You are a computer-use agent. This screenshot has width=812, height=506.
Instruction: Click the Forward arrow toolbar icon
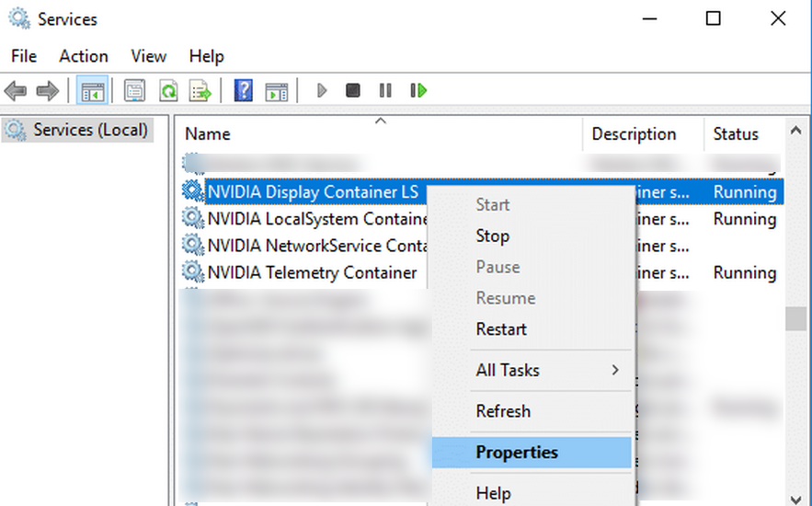pyautogui.click(x=48, y=91)
